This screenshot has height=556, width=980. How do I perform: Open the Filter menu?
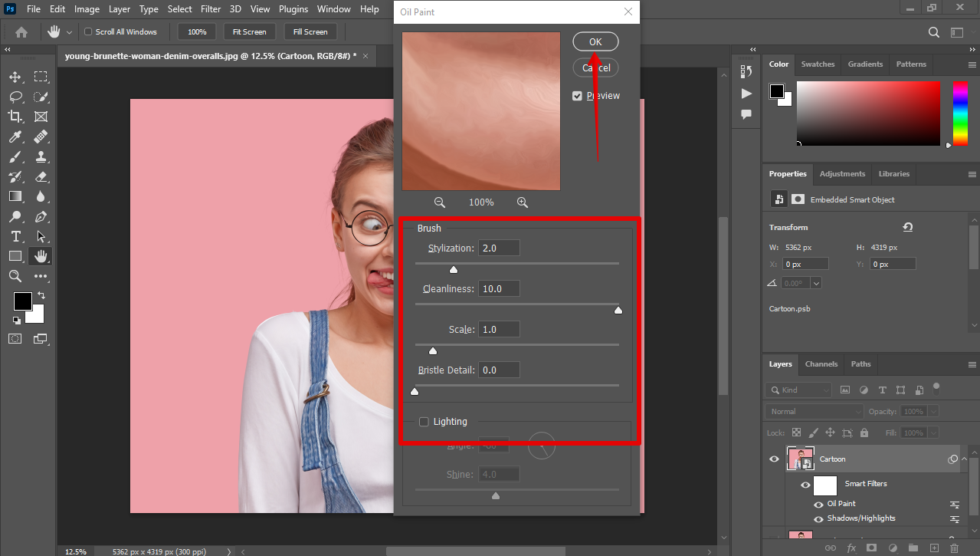pos(212,9)
